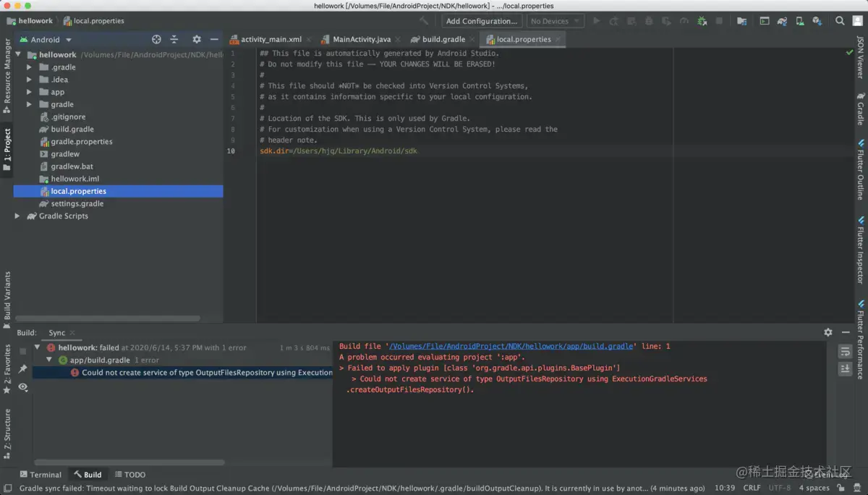
Task: Open the Terminal tool window tab
Action: 41,475
